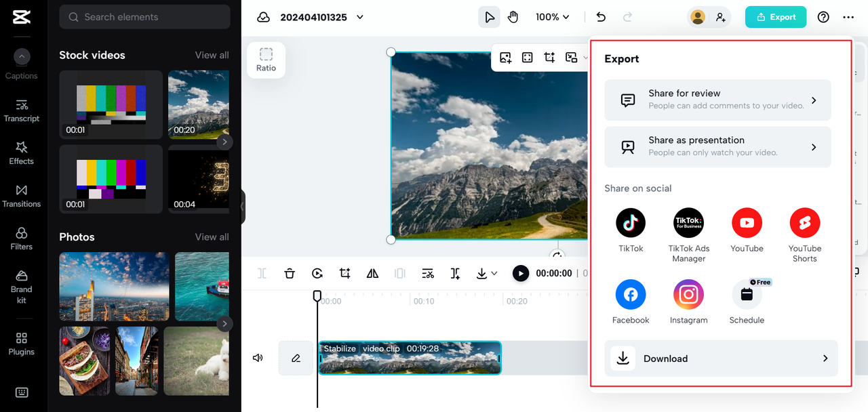Click the mirror flip icon in timeline toolbar
Image resolution: width=868 pixels, height=412 pixels.
[x=372, y=273]
